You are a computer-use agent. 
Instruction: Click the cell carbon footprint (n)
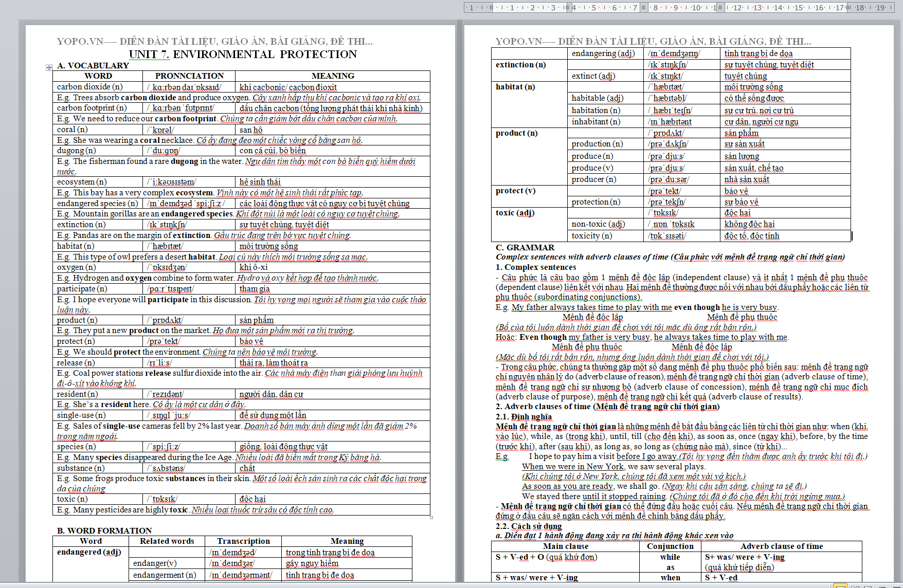click(x=98, y=108)
